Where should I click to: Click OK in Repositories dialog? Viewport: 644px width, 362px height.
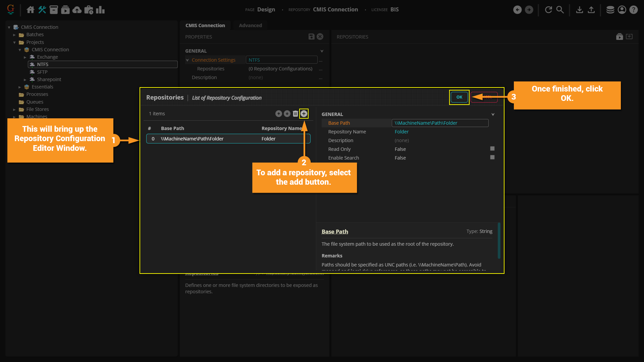(459, 97)
